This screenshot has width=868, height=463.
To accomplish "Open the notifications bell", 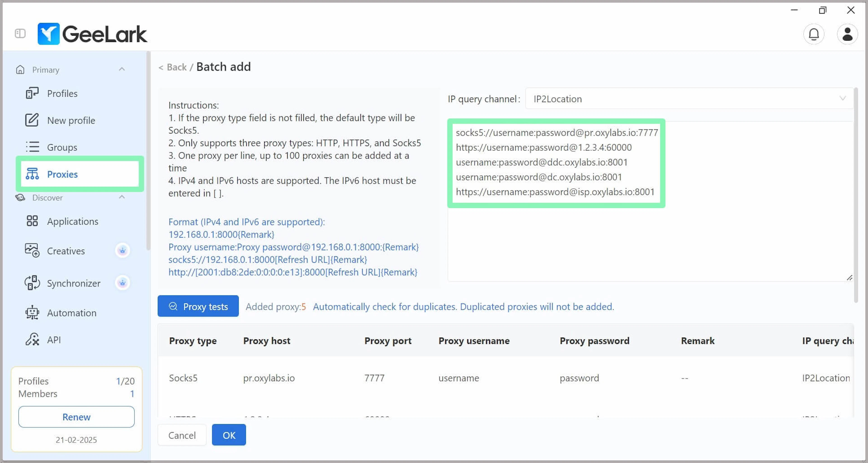I will (814, 34).
